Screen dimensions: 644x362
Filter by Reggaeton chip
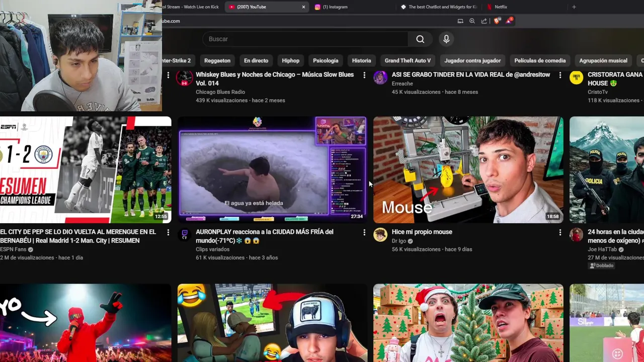pos(217,60)
